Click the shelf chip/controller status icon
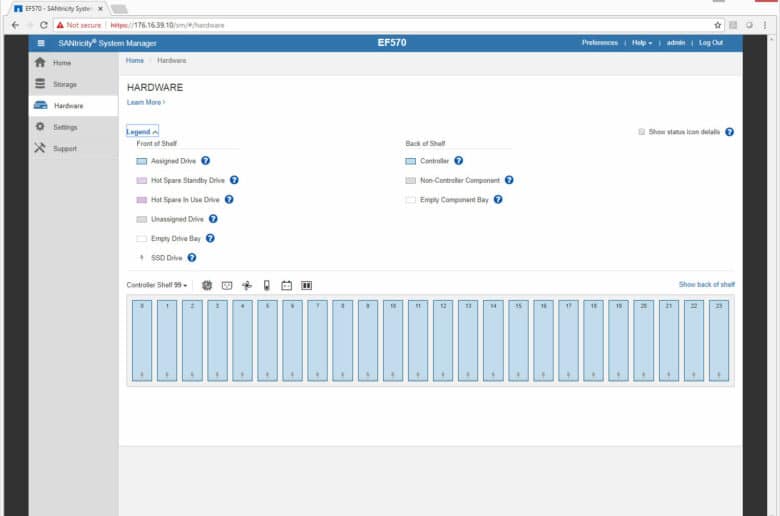Screen dimensions: 780x516 click(207, 285)
